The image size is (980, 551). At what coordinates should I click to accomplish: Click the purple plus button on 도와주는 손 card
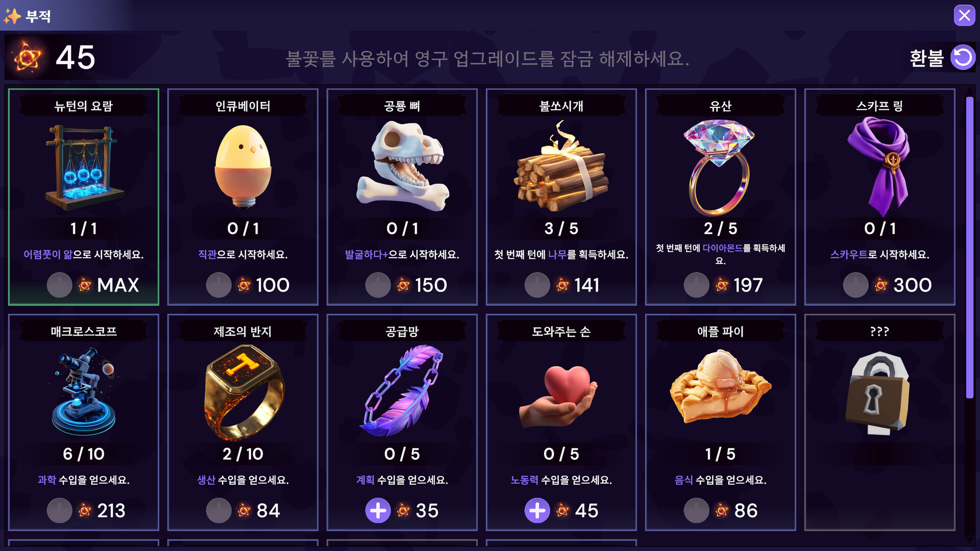[537, 510]
